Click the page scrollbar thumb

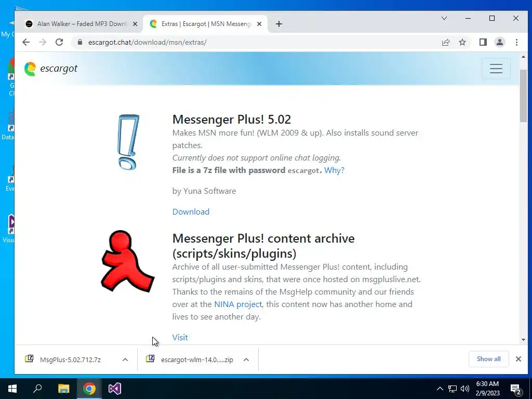[523, 96]
